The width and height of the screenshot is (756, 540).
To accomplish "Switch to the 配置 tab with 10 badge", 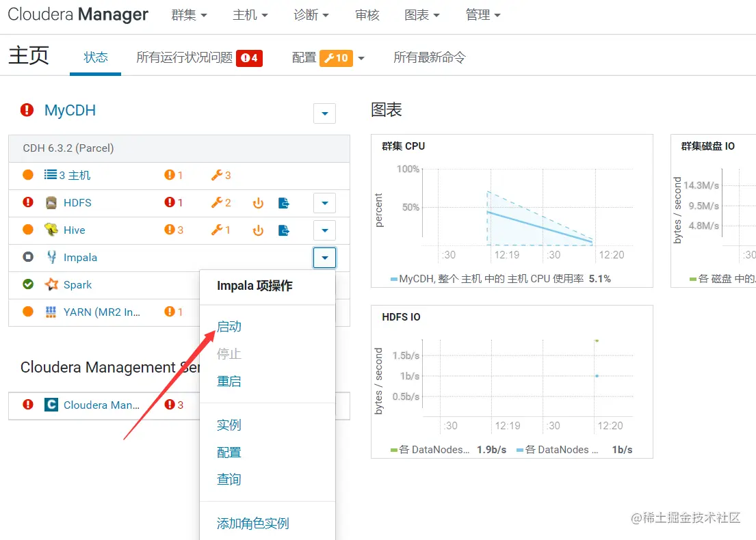I will point(322,58).
